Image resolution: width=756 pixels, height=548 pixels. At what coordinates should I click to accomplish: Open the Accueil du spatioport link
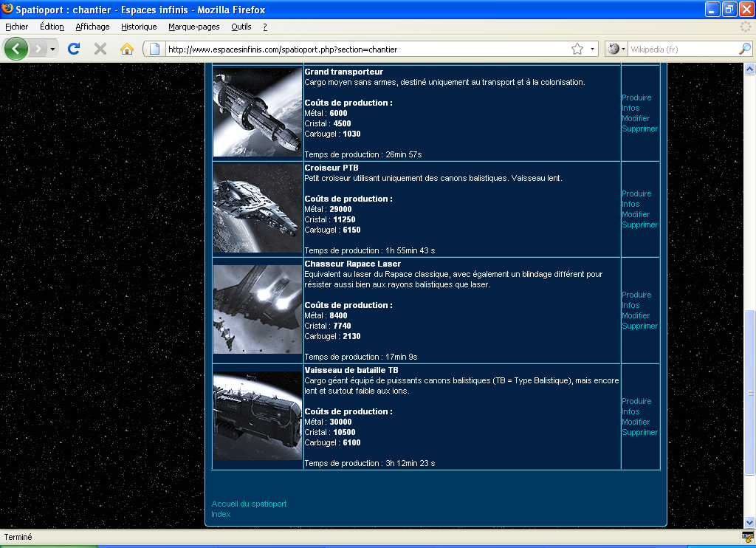point(249,504)
